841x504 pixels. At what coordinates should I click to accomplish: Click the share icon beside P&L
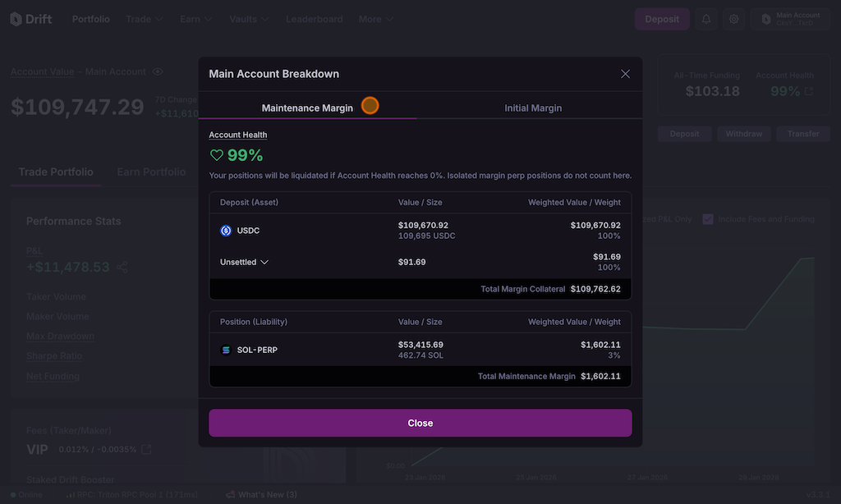(x=122, y=267)
